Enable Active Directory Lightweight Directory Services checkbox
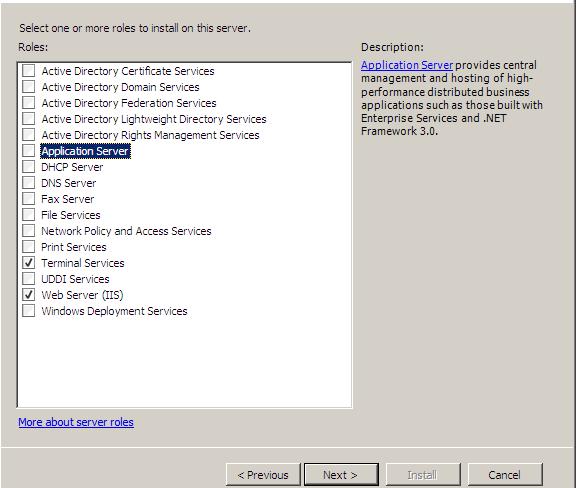Screen dimensions: 576x488 tap(29, 119)
